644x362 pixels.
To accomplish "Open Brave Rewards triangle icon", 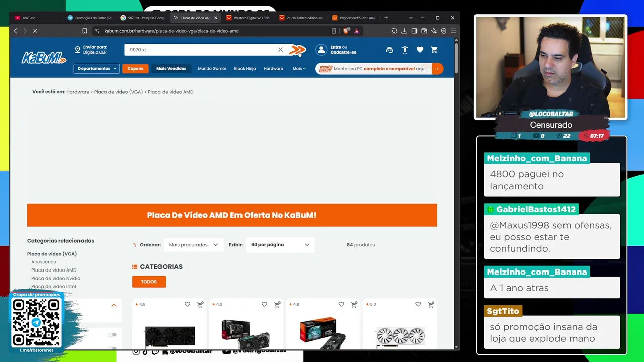I will pyautogui.click(x=357, y=31).
